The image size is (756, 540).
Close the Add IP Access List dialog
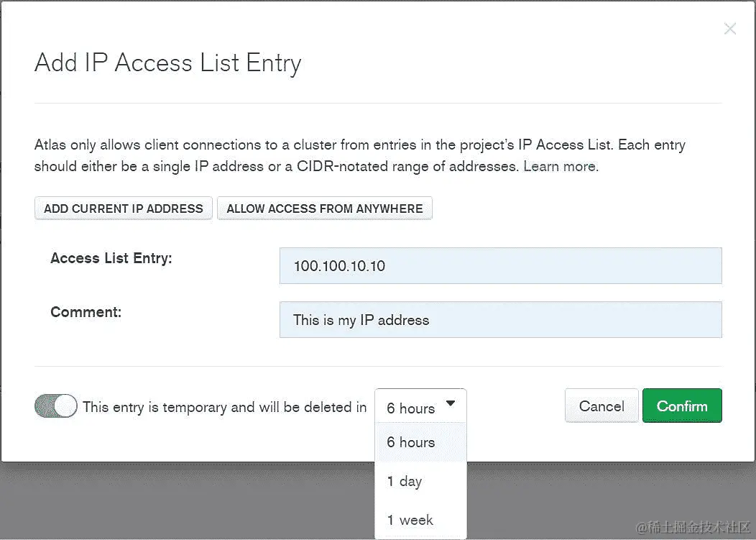(729, 29)
